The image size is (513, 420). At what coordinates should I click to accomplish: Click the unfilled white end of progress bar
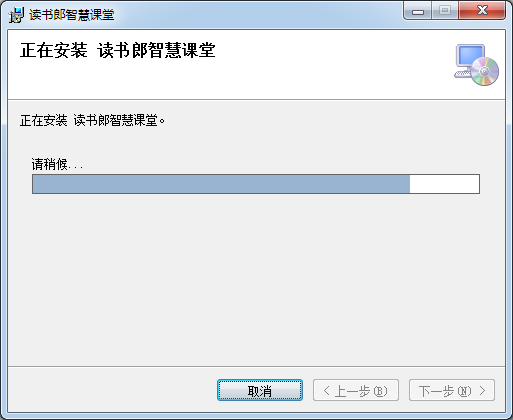[x=444, y=184]
